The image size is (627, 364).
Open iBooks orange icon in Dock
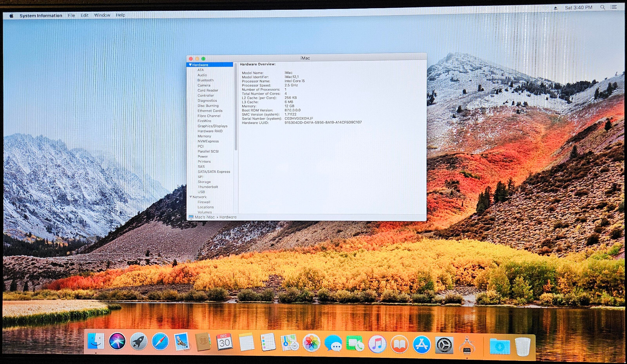399,345
